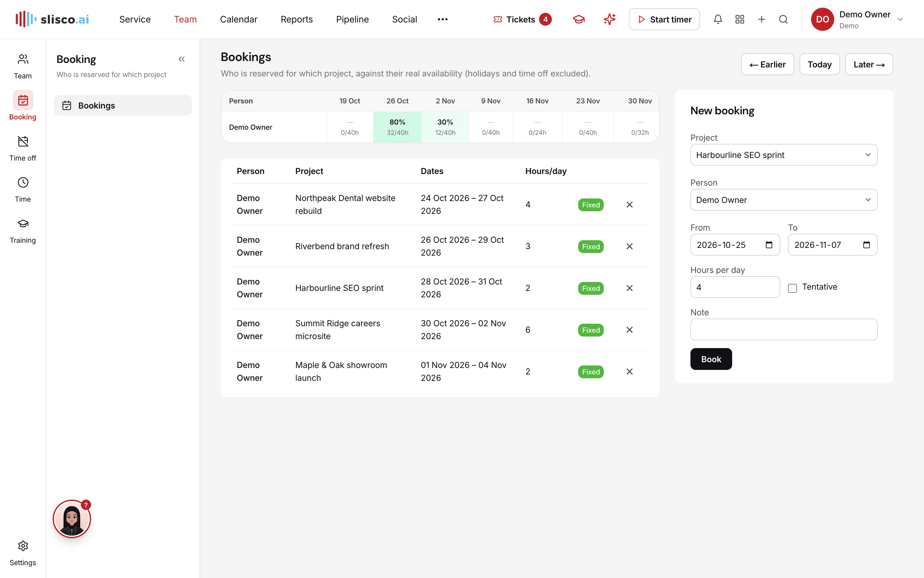Open the Reports menu

(x=297, y=19)
